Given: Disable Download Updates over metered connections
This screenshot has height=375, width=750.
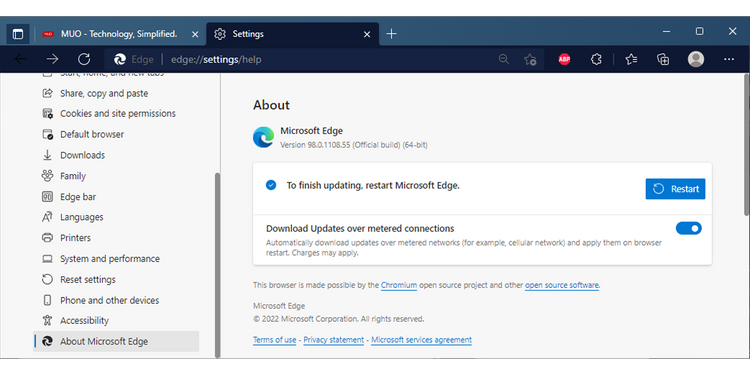Looking at the screenshot, I should point(688,228).
